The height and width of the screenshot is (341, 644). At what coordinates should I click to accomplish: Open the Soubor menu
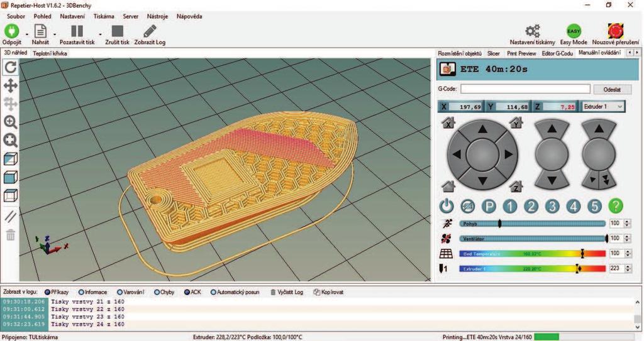(16, 16)
